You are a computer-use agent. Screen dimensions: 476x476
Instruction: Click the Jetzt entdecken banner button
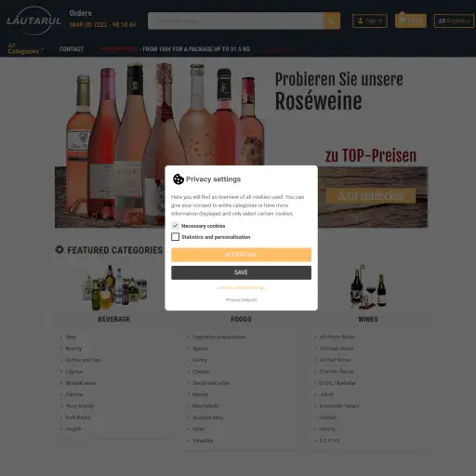(371, 196)
